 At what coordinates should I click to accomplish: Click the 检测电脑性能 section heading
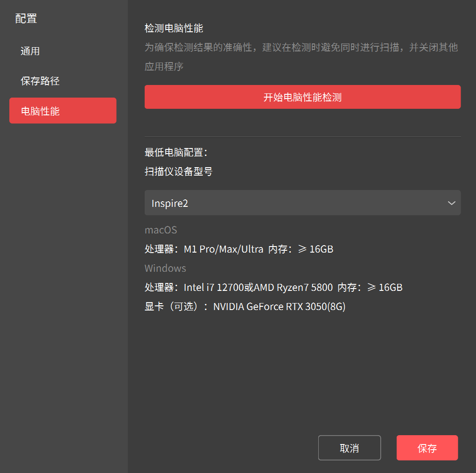174,28
